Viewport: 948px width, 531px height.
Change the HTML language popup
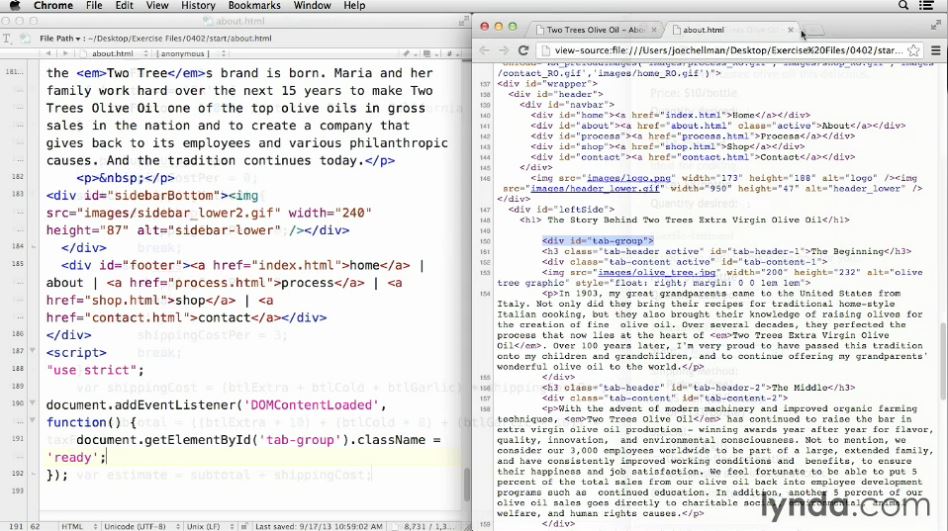79,526
